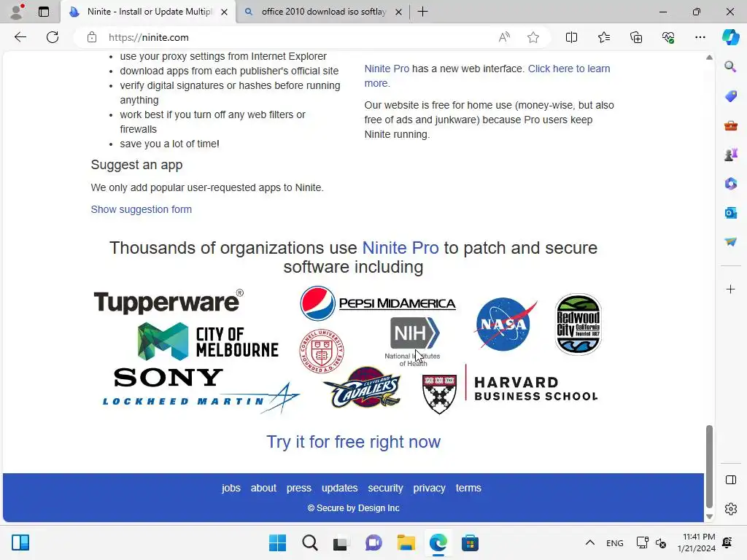
Task: Open the jobs footer link
Action: point(231,488)
